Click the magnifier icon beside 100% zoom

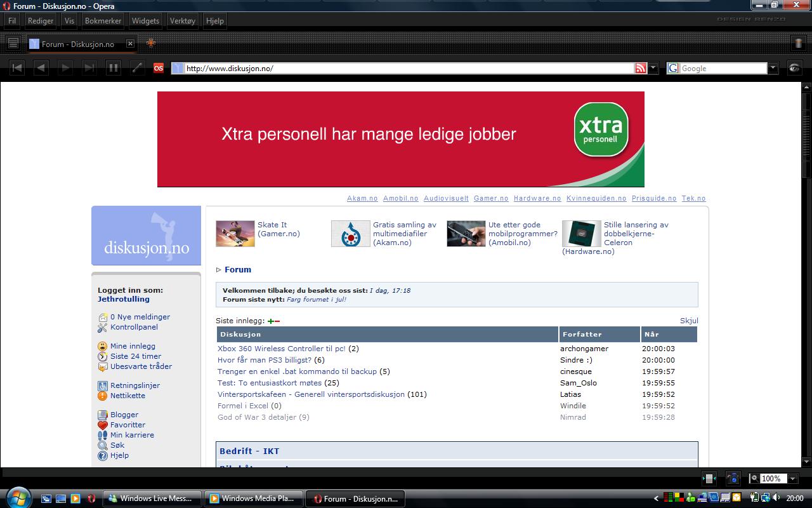coord(754,478)
